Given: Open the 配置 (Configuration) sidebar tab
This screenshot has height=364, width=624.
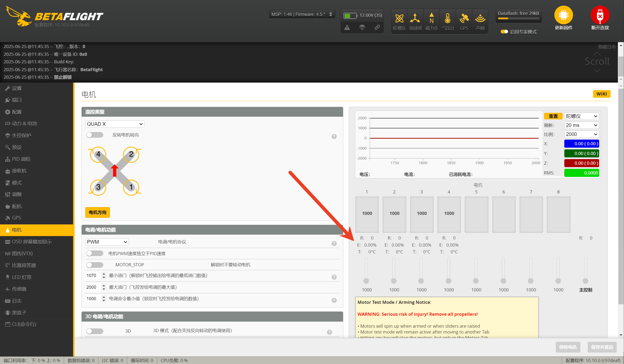Looking at the screenshot, I should [37, 112].
